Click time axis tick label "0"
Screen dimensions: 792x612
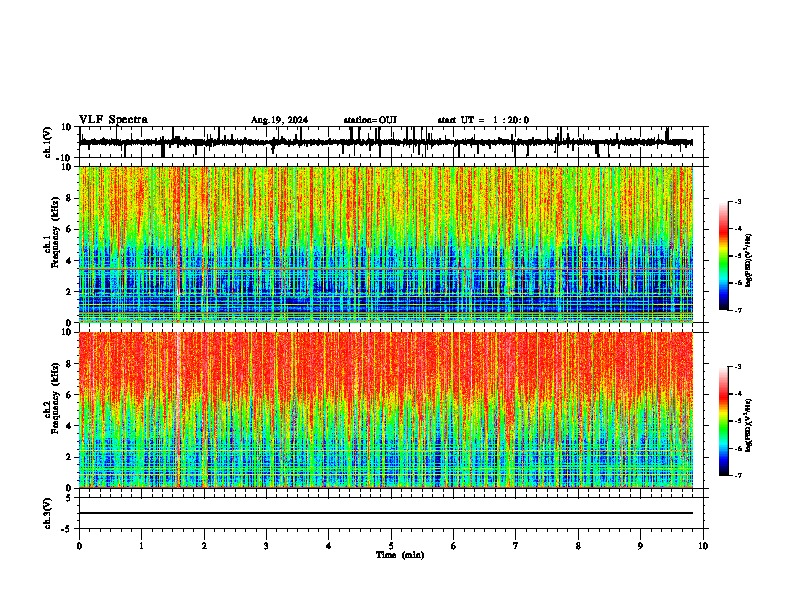pyautogui.click(x=79, y=546)
